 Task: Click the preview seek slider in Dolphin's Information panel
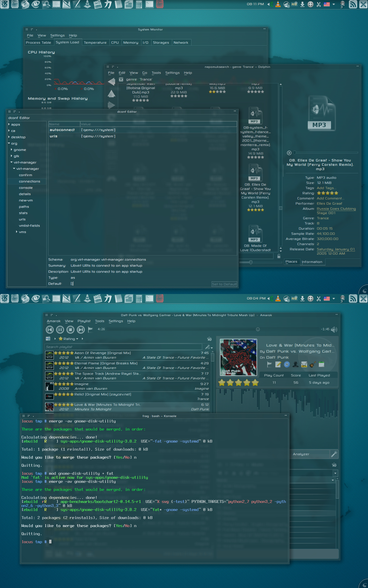tap(326, 153)
